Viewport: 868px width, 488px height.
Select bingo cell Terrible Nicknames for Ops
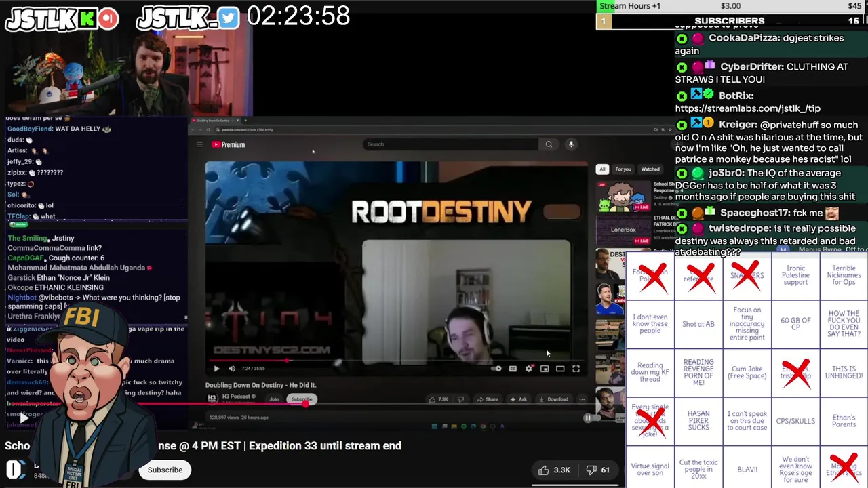click(844, 275)
